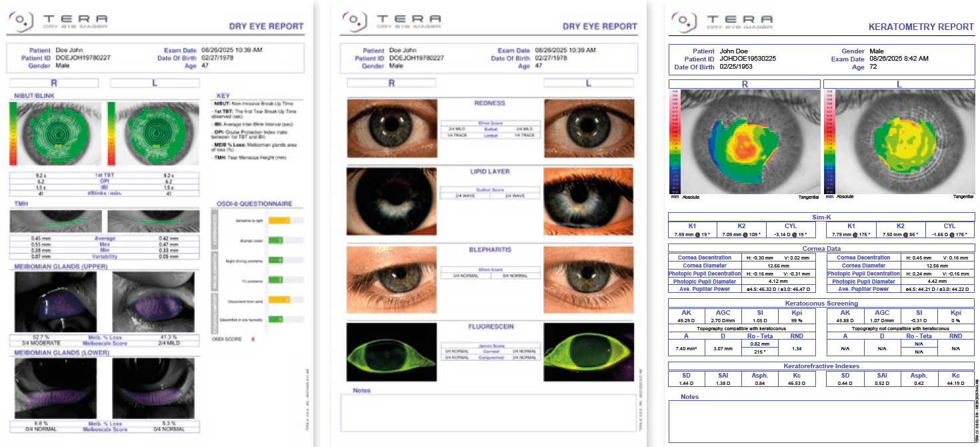Screen dimensions: 980x447
Task: Click the Notes box in the Keratometry Report
Action: click(x=821, y=422)
